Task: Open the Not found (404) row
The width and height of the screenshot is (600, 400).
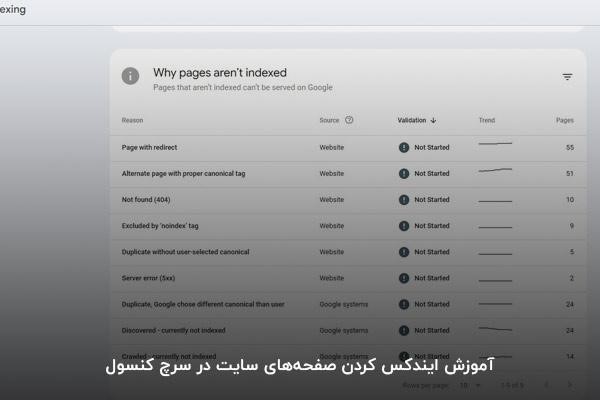Action: tap(348, 200)
